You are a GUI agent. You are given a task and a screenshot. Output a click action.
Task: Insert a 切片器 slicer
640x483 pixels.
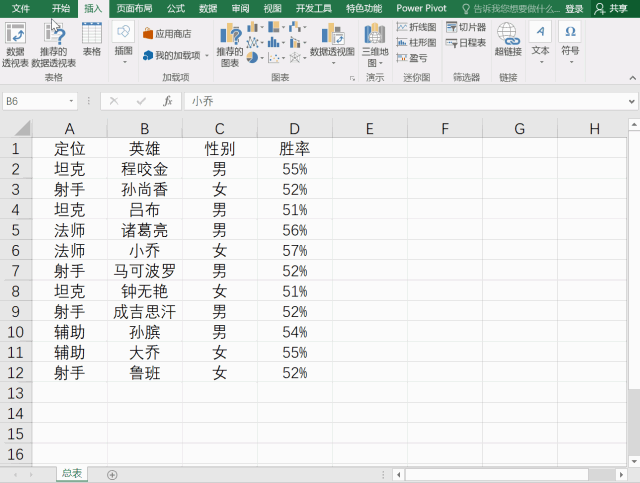pyautogui.click(x=466, y=27)
